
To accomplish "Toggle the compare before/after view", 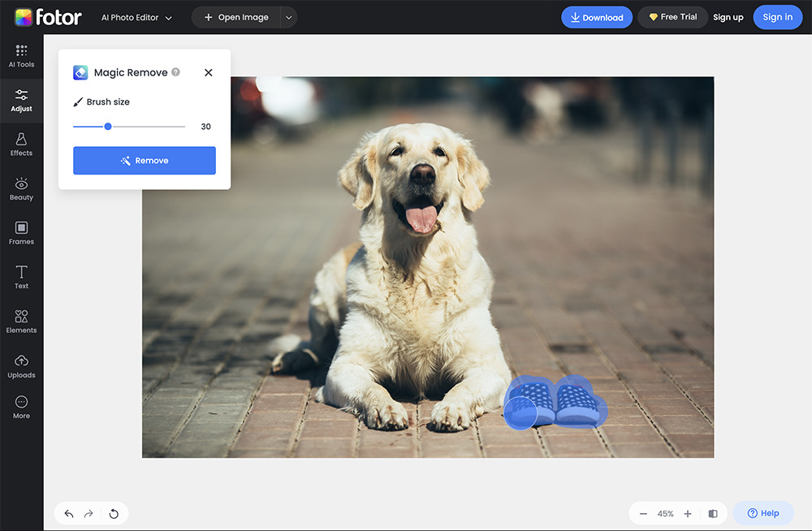I will click(x=713, y=513).
